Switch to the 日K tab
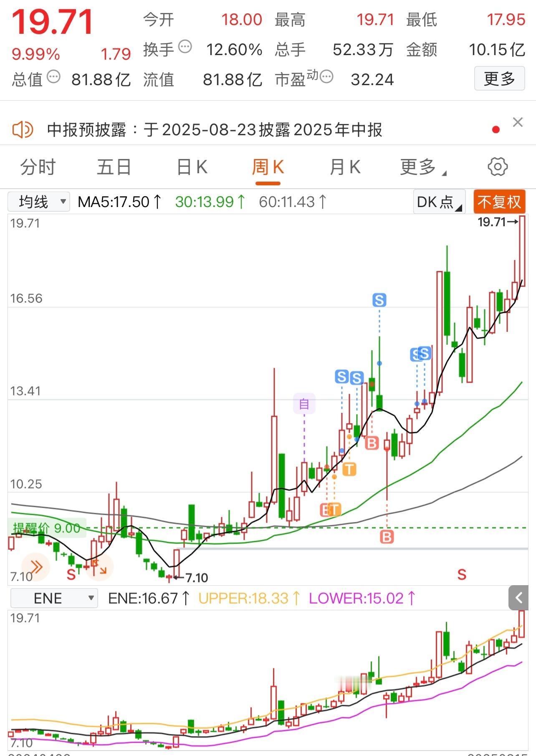536x756 pixels. point(192,167)
